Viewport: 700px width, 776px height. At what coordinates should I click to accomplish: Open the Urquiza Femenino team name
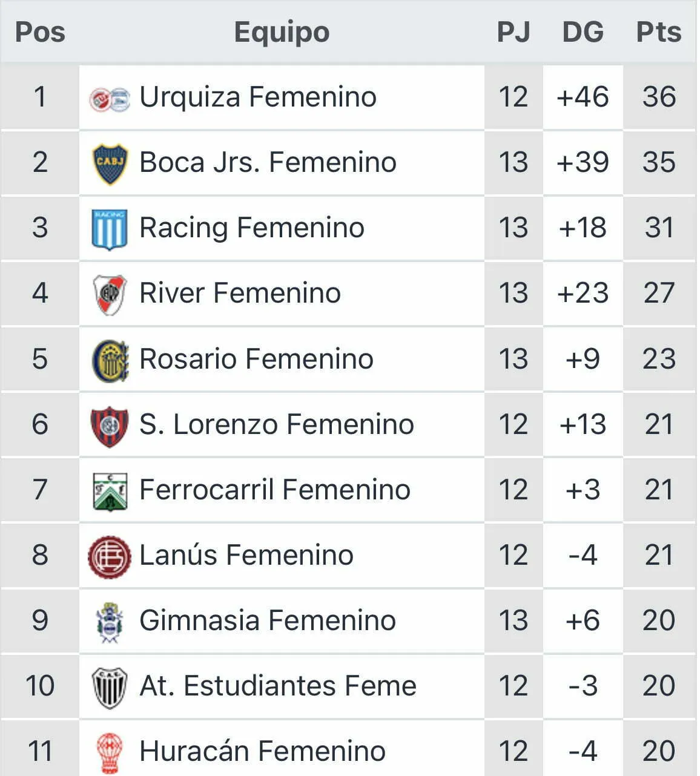click(x=258, y=97)
